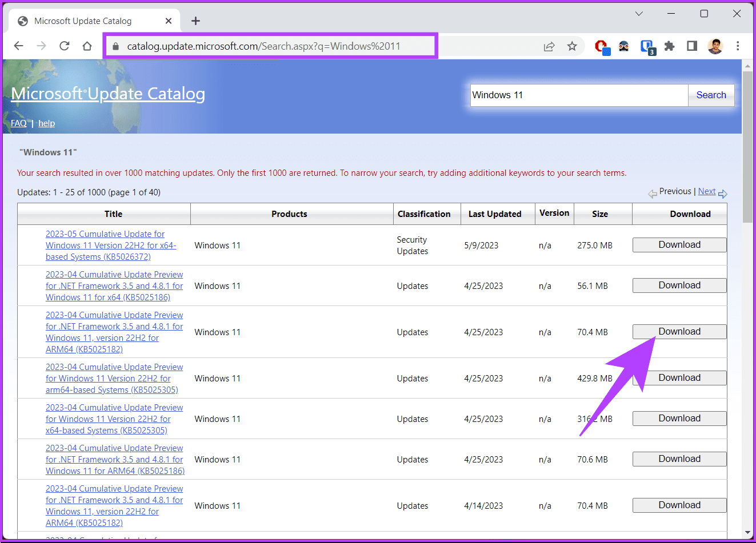Click the share page icon in address bar
This screenshot has height=543, width=756.
[549, 46]
